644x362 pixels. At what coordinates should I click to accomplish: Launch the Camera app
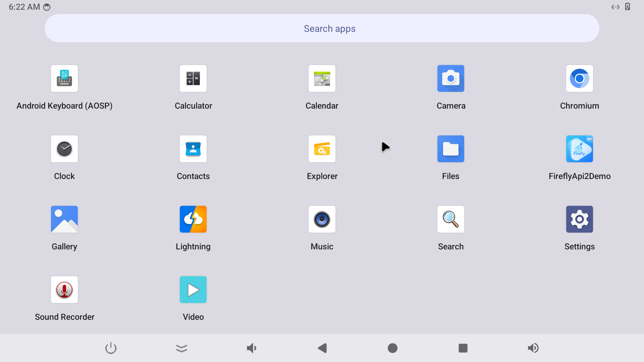[x=451, y=78]
